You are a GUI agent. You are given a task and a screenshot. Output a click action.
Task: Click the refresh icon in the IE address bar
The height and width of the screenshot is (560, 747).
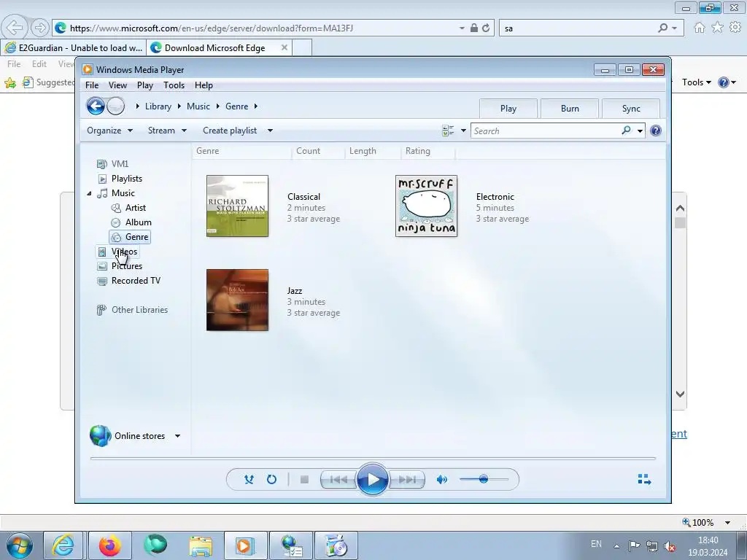[485, 28]
